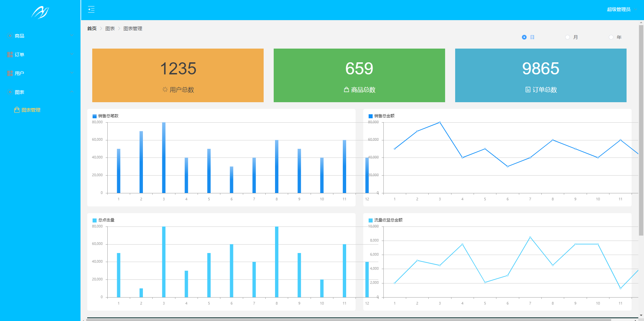The width and height of the screenshot is (644, 321).
Task: Click the 商品 menu icon
Action: coord(10,36)
